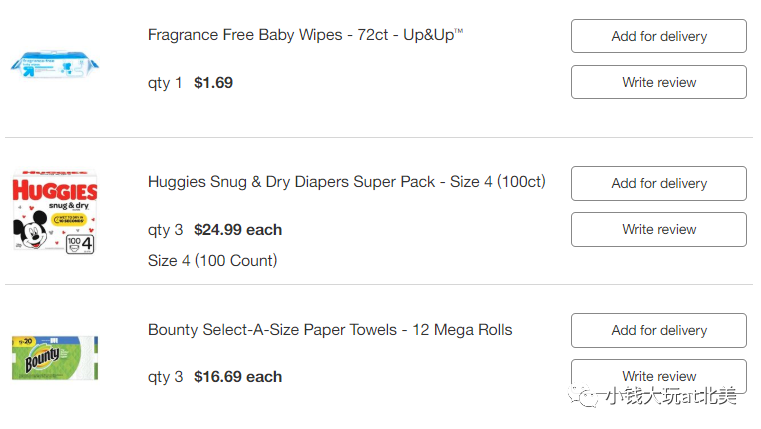Click the $16.69 each Bounty price
The height and width of the screenshot is (429, 761).
[238, 377]
